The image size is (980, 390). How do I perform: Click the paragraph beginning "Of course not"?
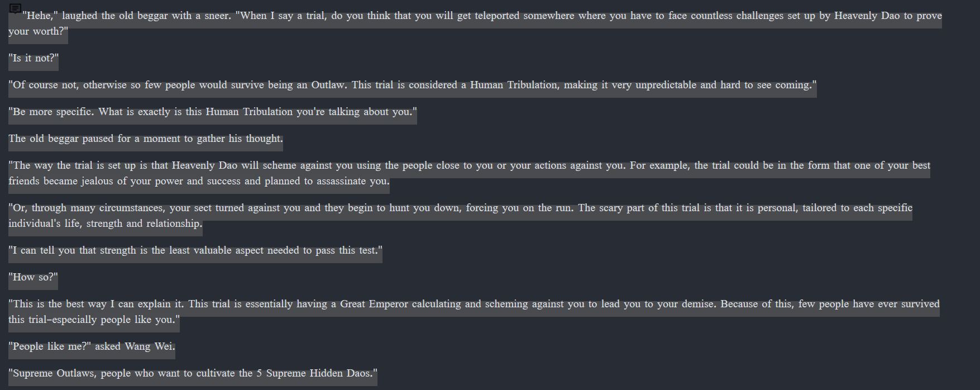(413, 85)
